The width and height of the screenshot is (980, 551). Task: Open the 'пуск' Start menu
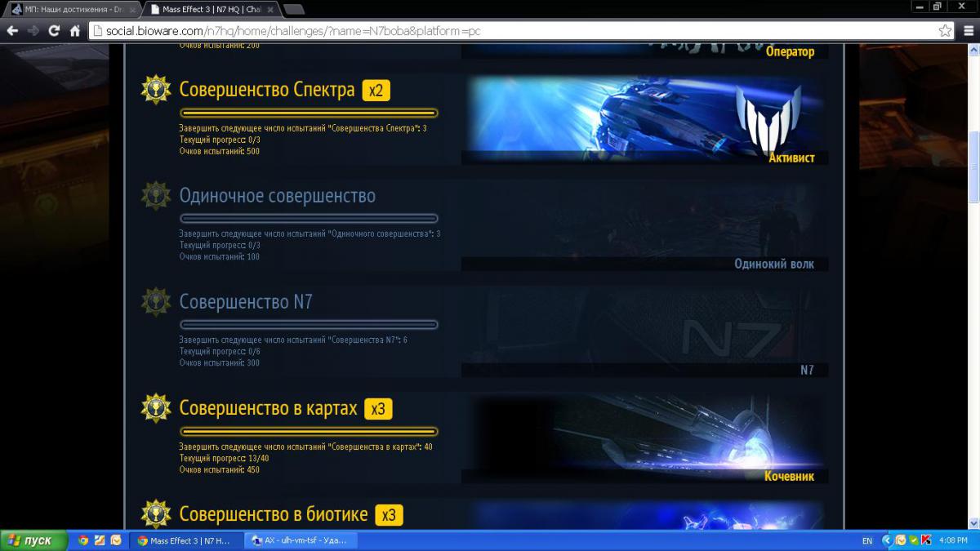pyautogui.click(x=33, y=540)
